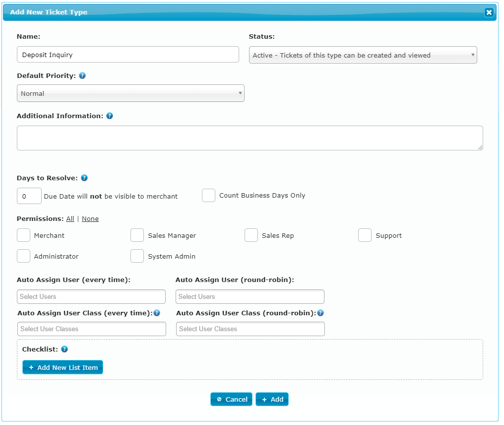The width and height of the screenshot is (504, 425).
Task: Toggle the Support permission checkbox
Action: 365,235
